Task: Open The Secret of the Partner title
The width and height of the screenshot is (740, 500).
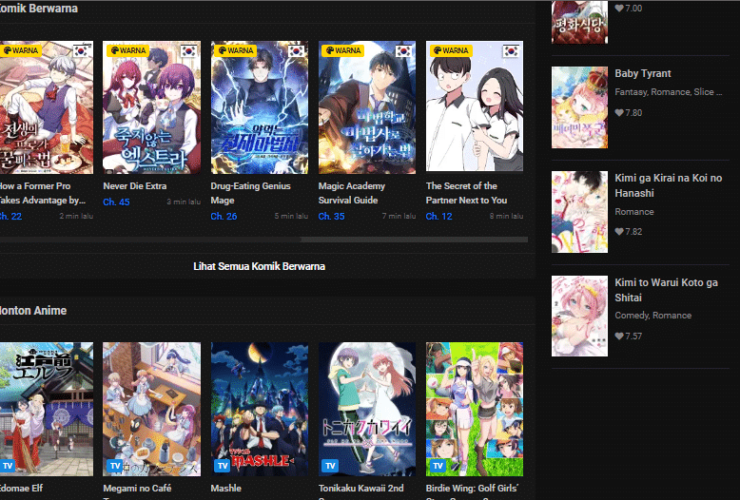Action: point(466,193)
